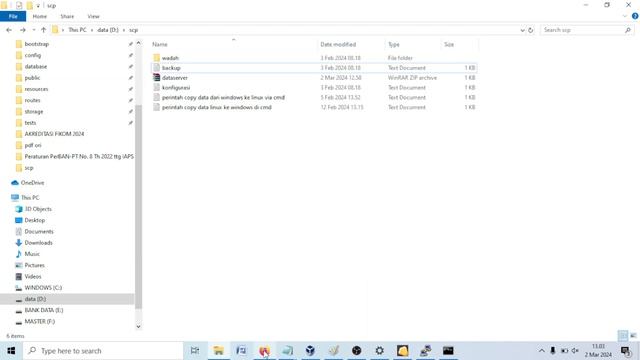Image resolution: width=640 pixels, height=360 pixels.
Task: Click navigation pane scrollbar up arrow
Action: (138, 43)
